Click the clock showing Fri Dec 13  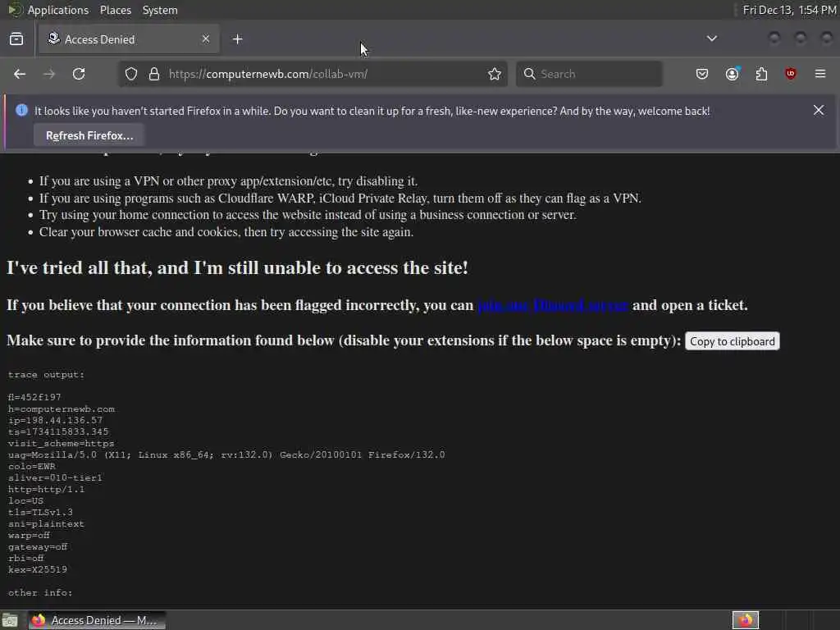(789, 10)
